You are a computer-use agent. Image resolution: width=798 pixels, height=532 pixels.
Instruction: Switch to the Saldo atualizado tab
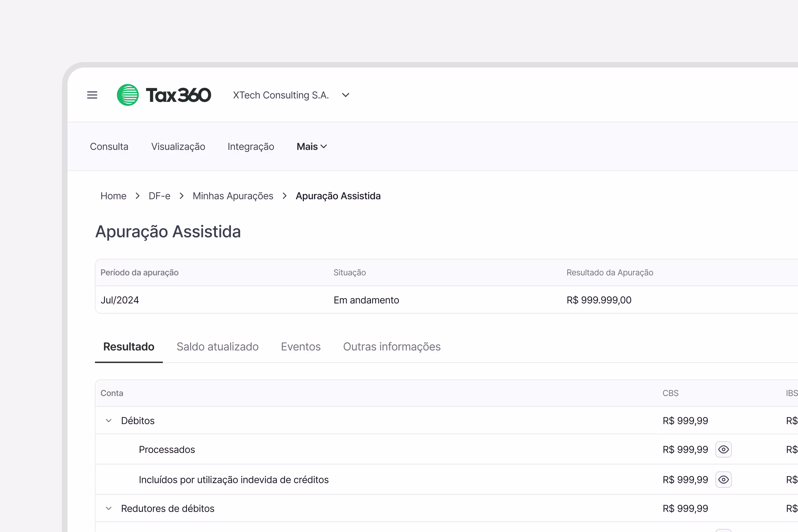(x=217, y=347)
